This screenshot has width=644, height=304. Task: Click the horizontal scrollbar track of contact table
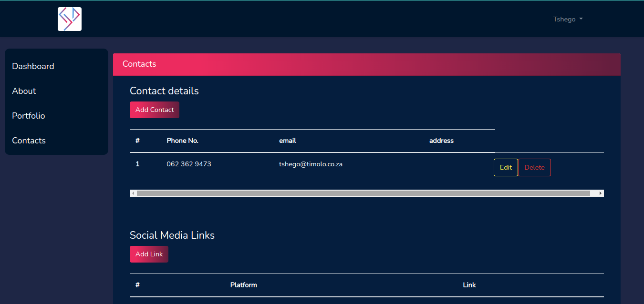point(363,193)
